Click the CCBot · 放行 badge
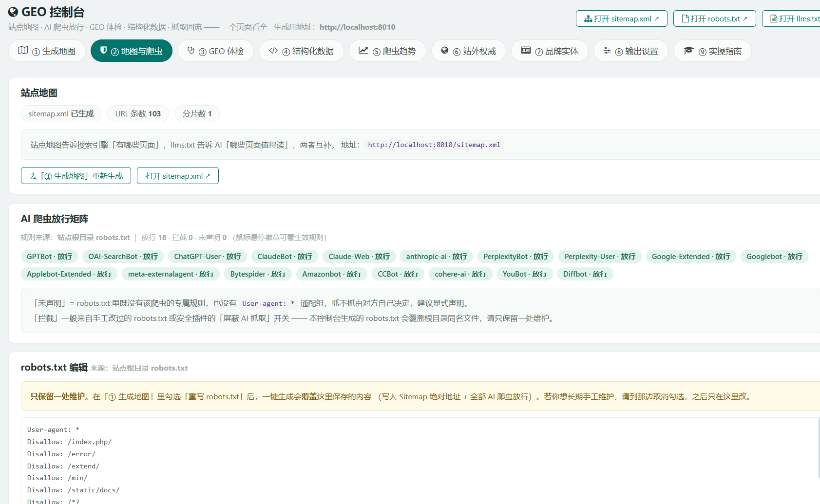Screen dimensions: 820x504 click(398, 274)
